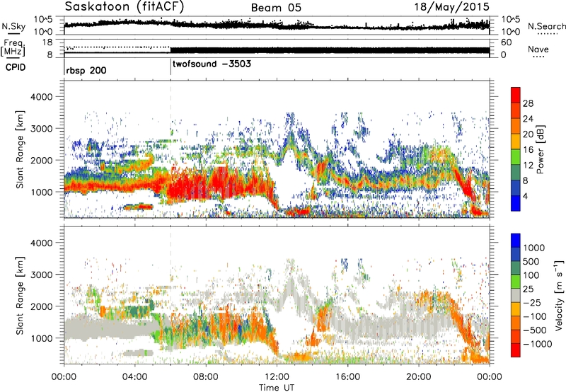Click the '3000' tick on velocity panel
The width and height of the screenshot is (566, 392).
(41, 275)
